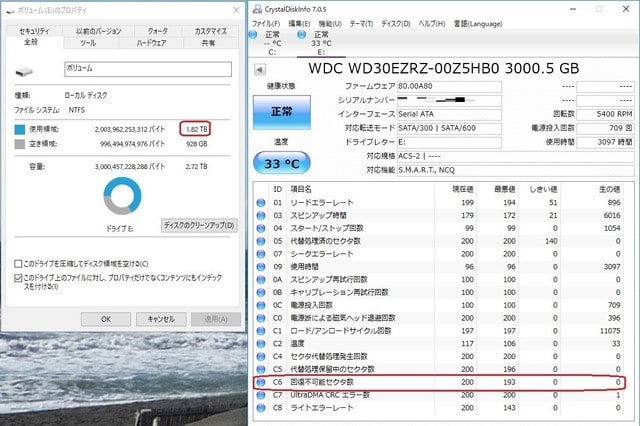This screenshot has width=640, height=426.
Task: Click the 使用時間 field 3097 時間
Action: [605, 142]
